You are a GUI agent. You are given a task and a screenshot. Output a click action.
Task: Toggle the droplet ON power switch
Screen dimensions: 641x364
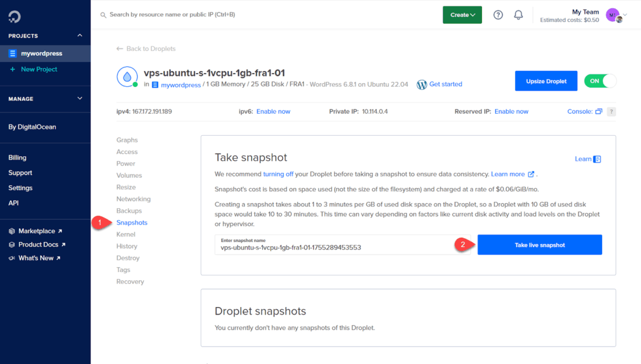coord(600,81)
